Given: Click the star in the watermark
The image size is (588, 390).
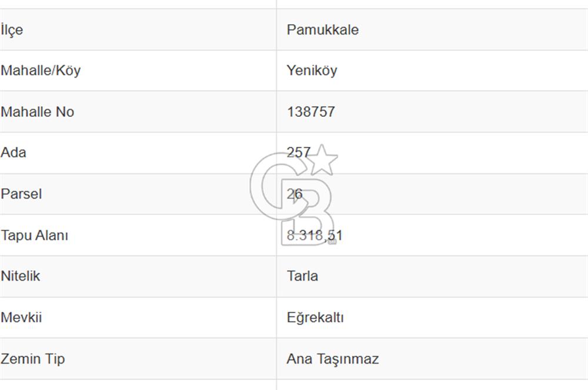Looking at the screenshot, I should click(x=323, y=159).
